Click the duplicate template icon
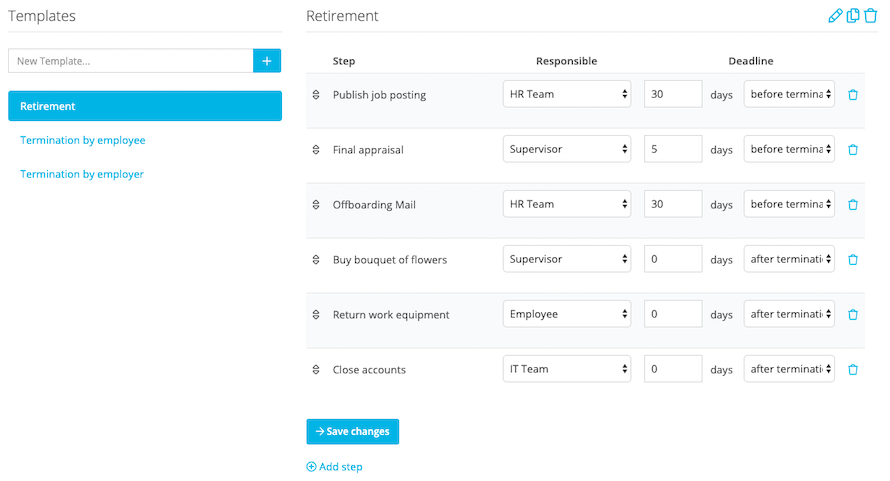Image resolution: width=890 pixels, height=481 pixels. [x=853, y=16]
